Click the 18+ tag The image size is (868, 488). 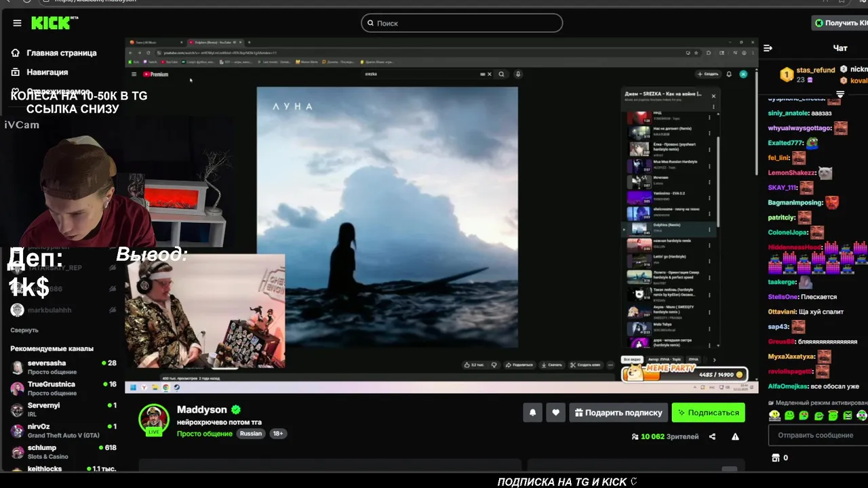point(277,434)
